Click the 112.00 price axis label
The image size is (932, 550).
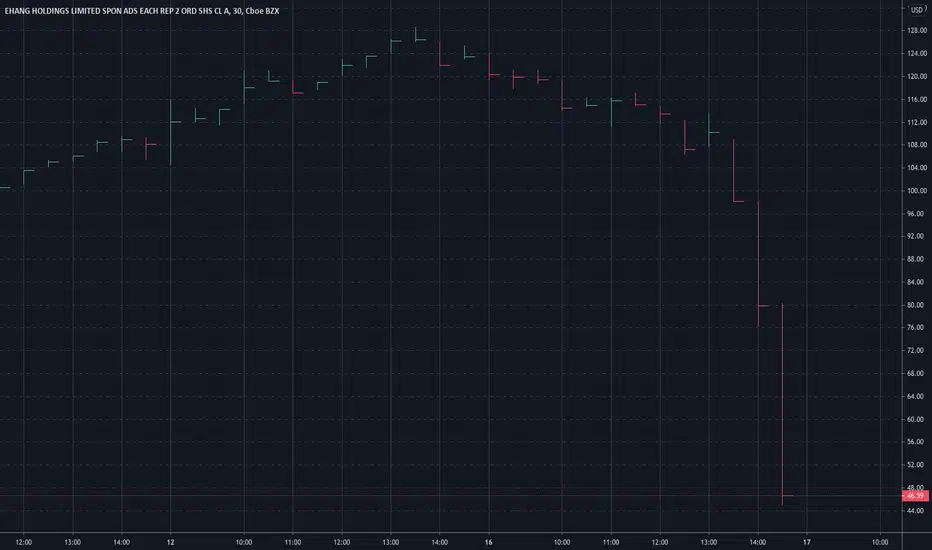917,122
